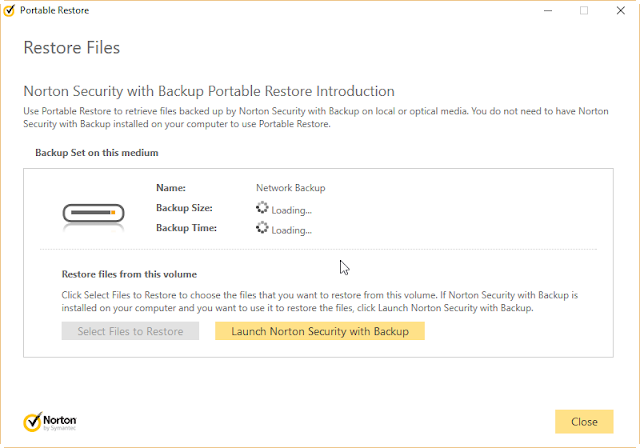Click the Network Backup name value
Screen dimensions: 640x448
(291, 188)
